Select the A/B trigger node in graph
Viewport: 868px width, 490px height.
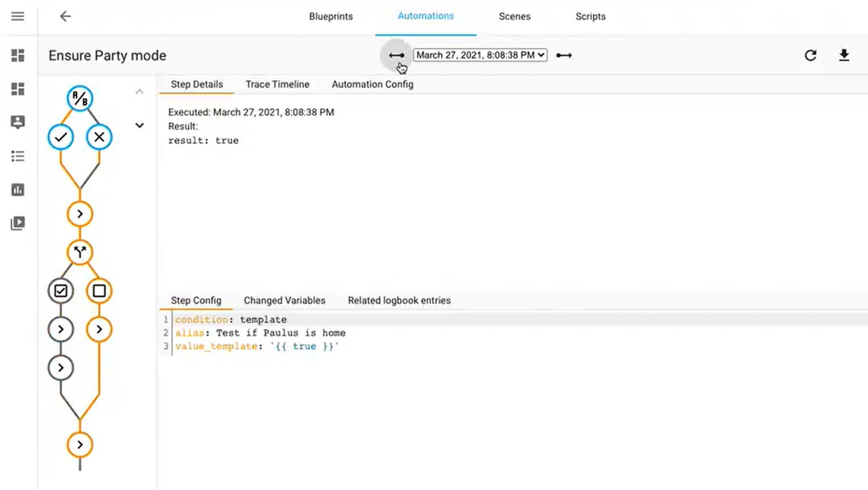tap(80, 98)
